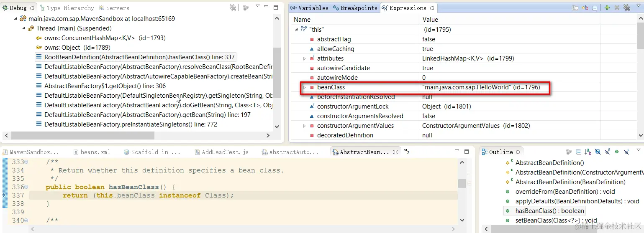Collapse hasBeanClass method fold at line 336
The width and height of the screenshot is (644, 233).
pyautogui.click(x=26, y=187)
